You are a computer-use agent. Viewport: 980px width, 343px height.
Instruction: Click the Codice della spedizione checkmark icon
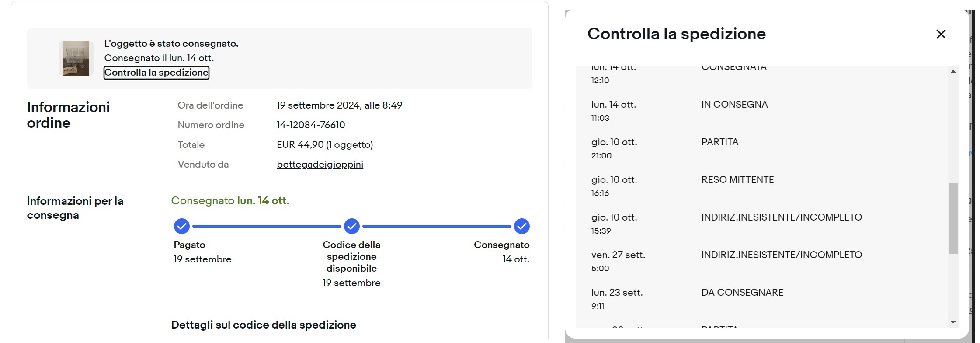pyautogui.click(x=351, y=226)
